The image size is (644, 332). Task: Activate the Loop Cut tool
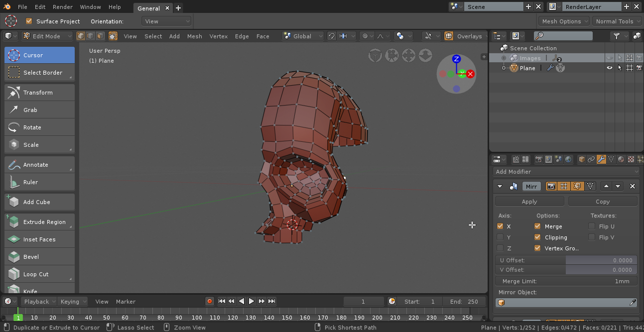[x=39, y=274]
